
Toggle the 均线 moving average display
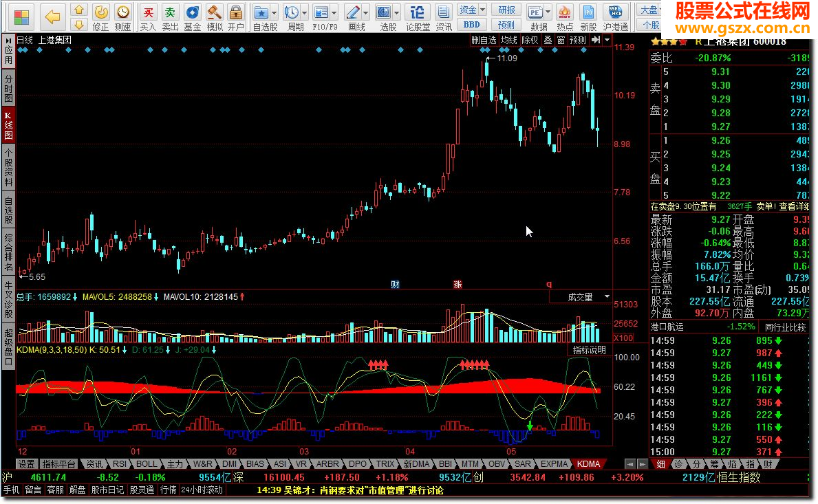pyautogui.click(x=508, y=40)
